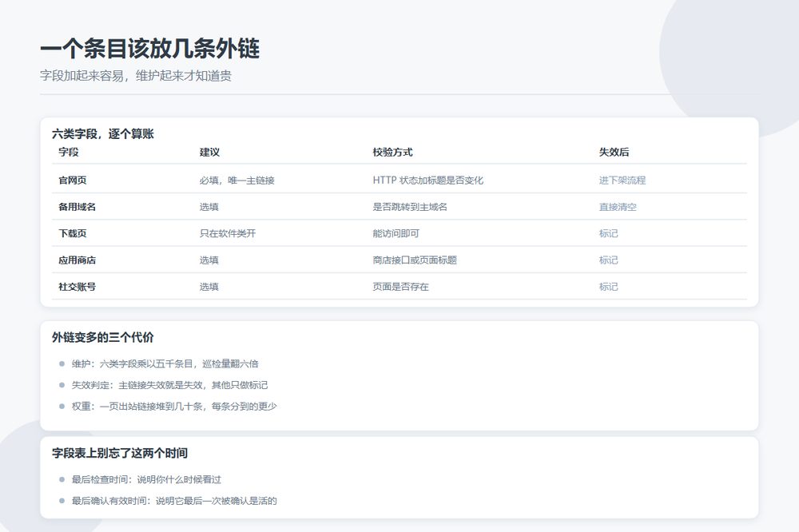This screenshot has width=799, height=532.
Task: Select the 官网页 row label
Action: [73, 180]
